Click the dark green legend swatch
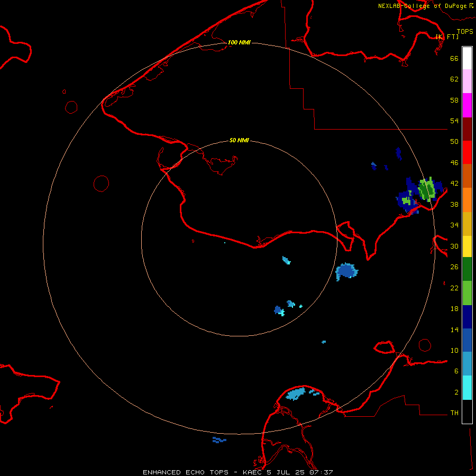This screenshot has width=476, height=476. pos(467,269)
